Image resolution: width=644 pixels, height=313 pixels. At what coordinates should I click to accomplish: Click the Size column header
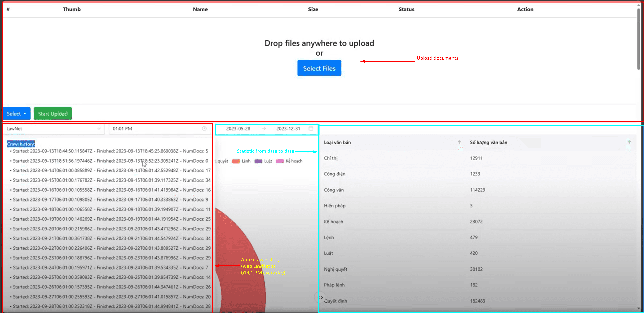click(313, 9)
